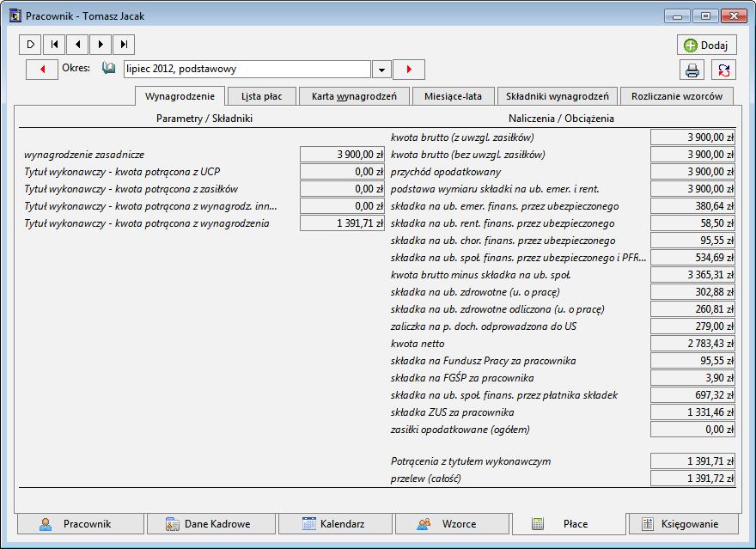Go to the next employee record
The height and width of the screenshot is (549, 756).
(x=101, y=45)
